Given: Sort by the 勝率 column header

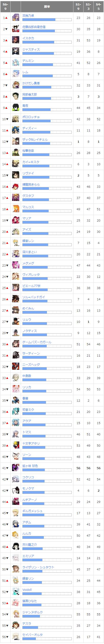Looking at the screenshot, I should click(x=47, y=6).
